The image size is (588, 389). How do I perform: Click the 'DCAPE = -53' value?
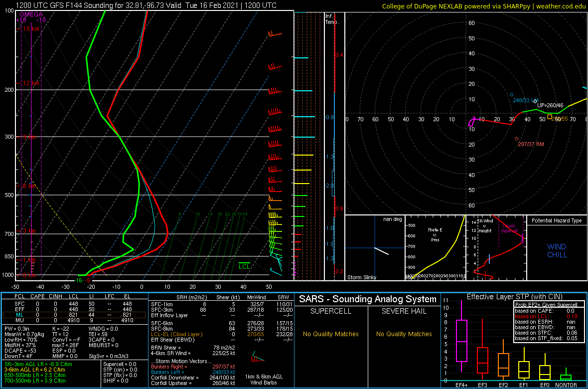tap(20, 351)
